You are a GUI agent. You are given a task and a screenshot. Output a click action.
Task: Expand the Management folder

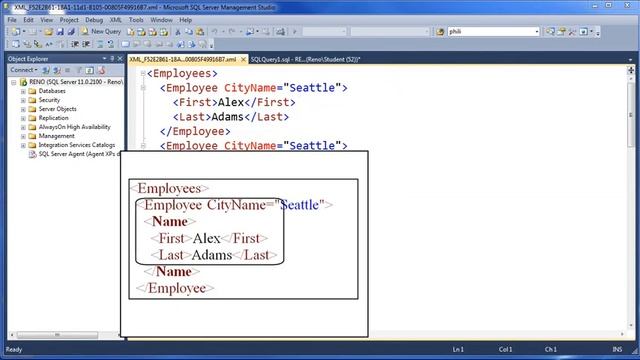click(x=23, y=136)
